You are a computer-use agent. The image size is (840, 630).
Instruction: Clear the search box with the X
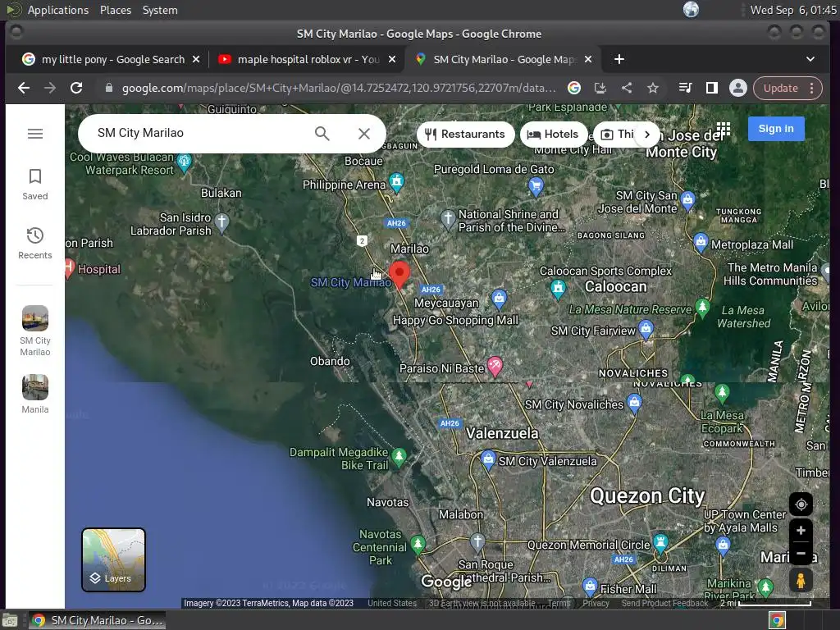click(364, 134)
